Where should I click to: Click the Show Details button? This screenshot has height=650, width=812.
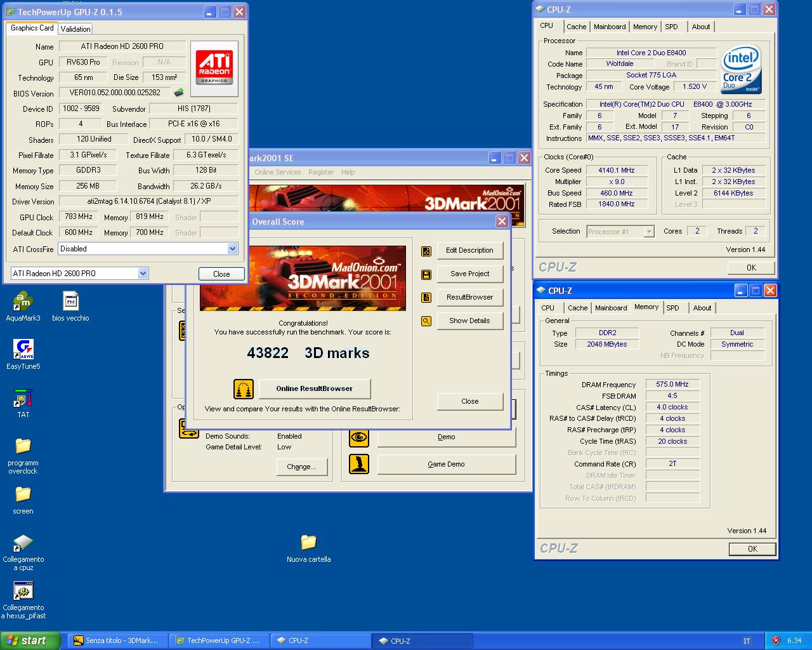469,321
